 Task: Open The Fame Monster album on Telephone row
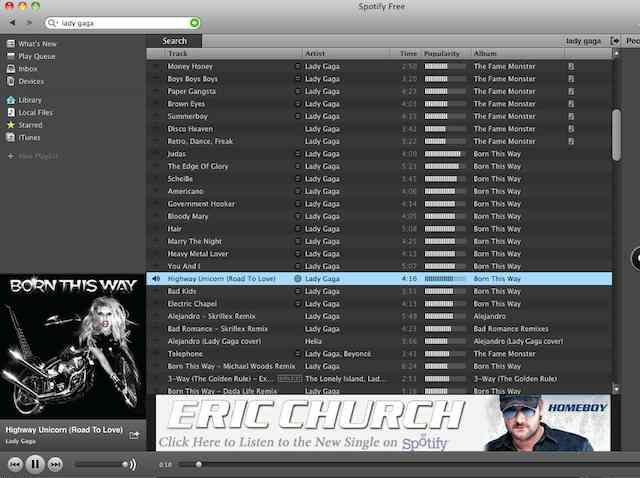[504, 354]
